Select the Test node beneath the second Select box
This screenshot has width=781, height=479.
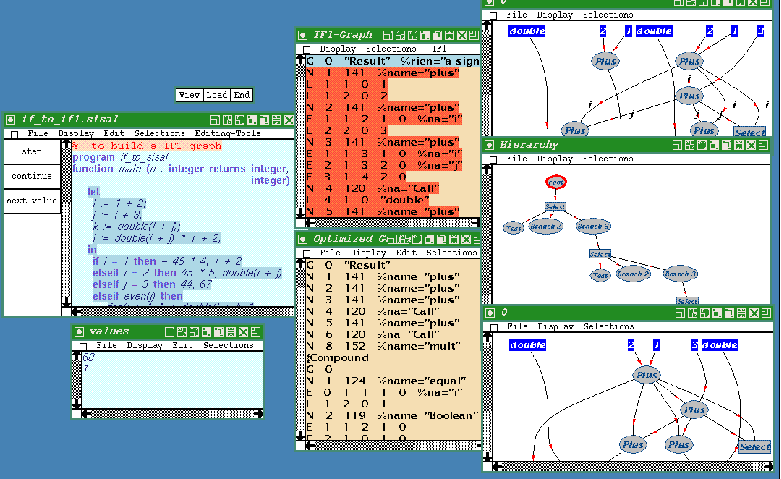600,275
